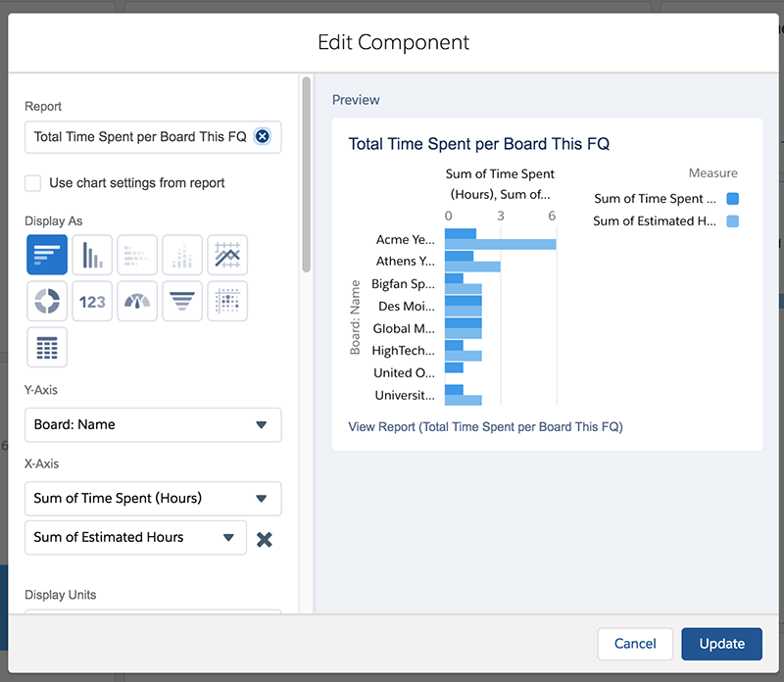
Task: Select the vertical column chart display type
Action: click(92, 255)
